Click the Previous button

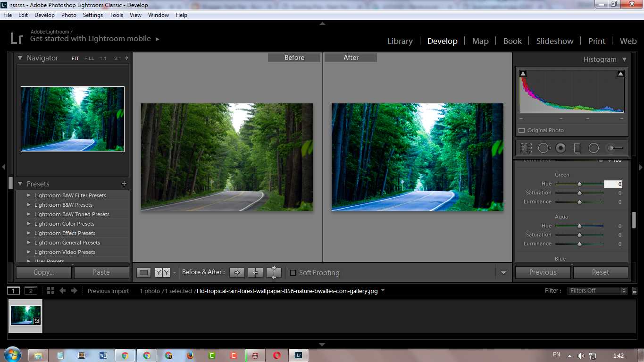pos(543,272)
